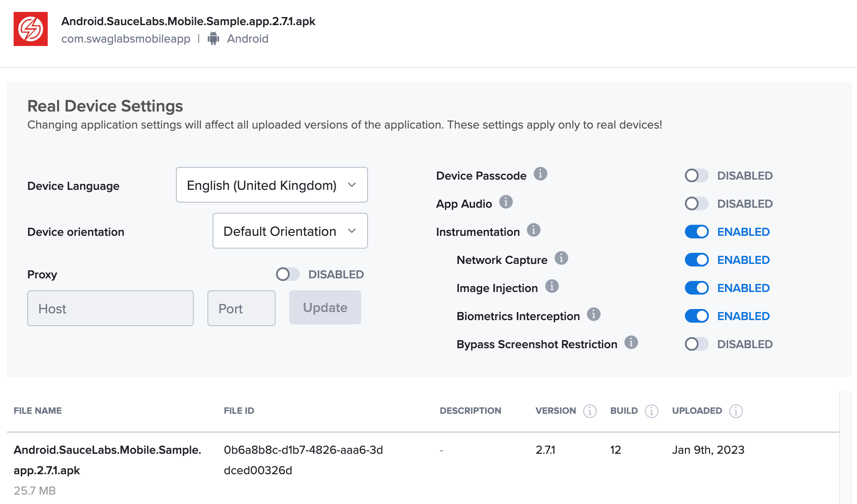This screenshot has height=504, width=857.
Task: Expand the Device Language dropdown
Action: (x=270, y=185)
